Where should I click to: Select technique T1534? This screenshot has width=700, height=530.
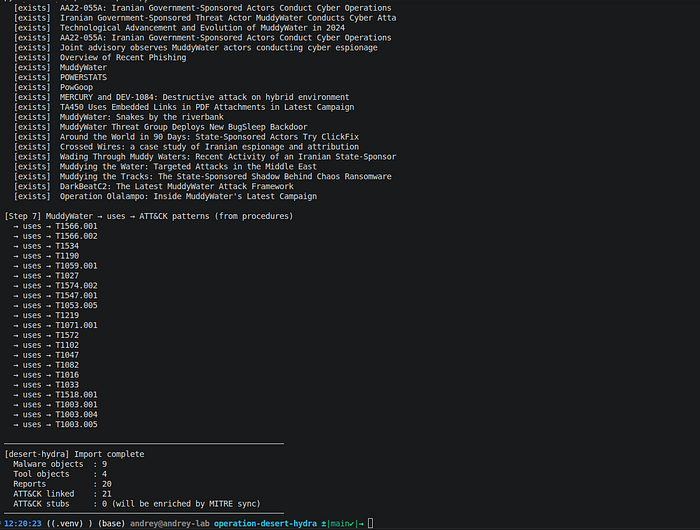coord(67,246)
